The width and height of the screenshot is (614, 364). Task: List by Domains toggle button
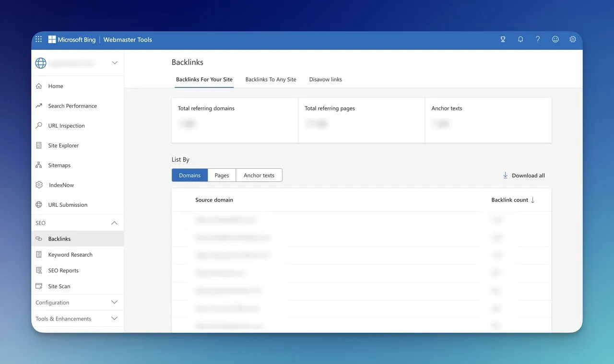(190, 176)
